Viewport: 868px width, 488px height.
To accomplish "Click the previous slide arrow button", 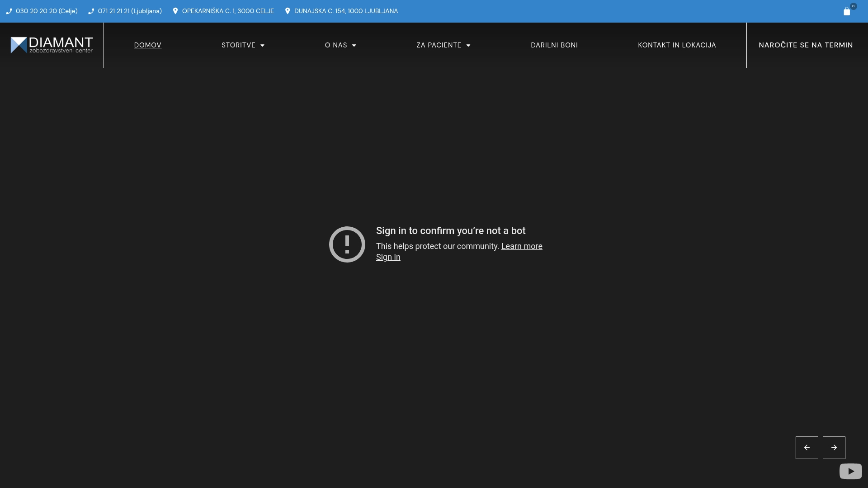I will coord(807,447).
